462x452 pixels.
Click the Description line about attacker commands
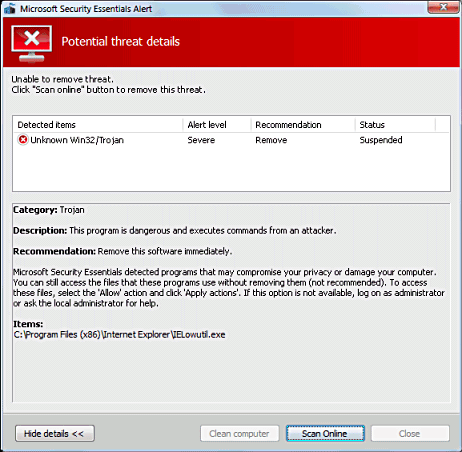click(x=175, y=231)
